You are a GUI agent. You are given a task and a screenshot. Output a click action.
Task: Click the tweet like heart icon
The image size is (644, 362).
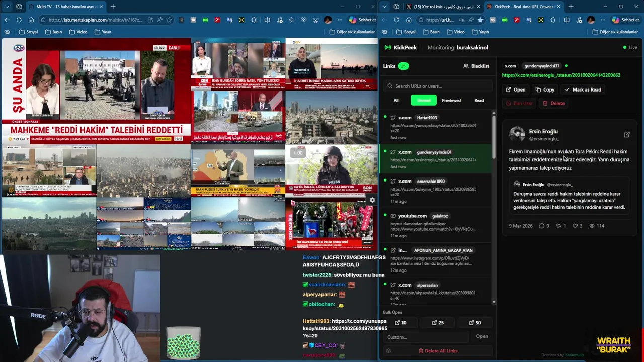[575, 226]
